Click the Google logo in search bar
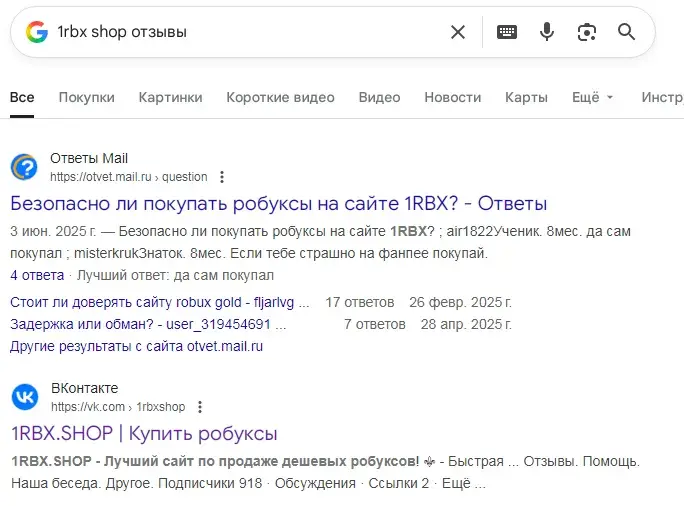684x506 pixels. pos(37,32)
